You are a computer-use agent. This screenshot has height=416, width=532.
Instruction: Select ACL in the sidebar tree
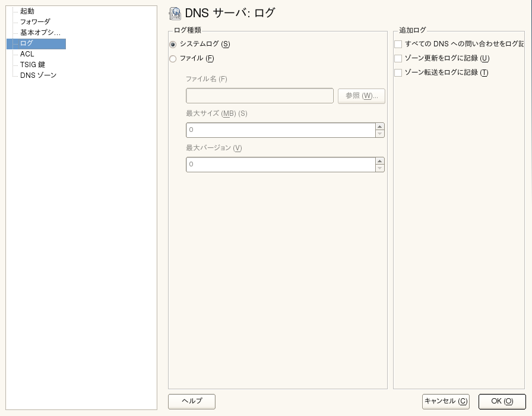pyautogui.click(x=27, y=54)
